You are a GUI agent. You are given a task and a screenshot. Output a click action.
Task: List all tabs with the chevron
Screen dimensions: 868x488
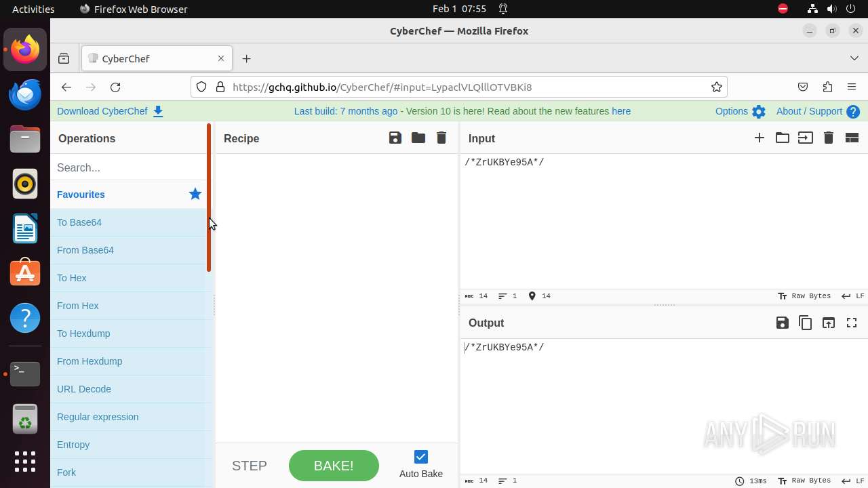[854, 58]
